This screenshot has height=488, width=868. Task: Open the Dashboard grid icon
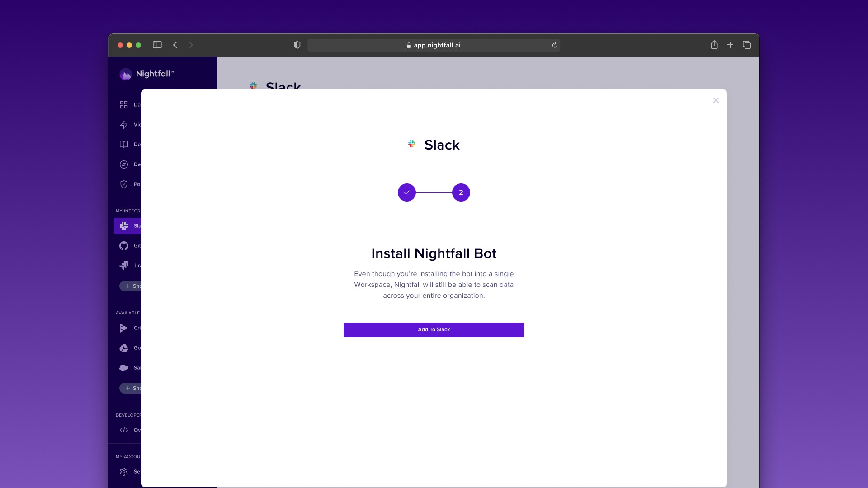pos(124,105)
